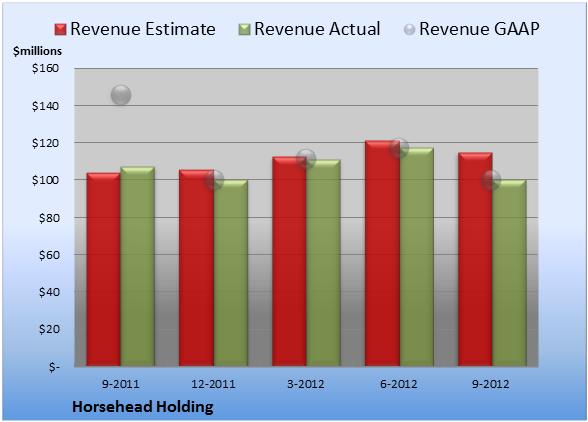Select the GAAP marker for 9-2011
This screenshot has height=422, width=588.
pyautogui.click(x=121, y=95)
